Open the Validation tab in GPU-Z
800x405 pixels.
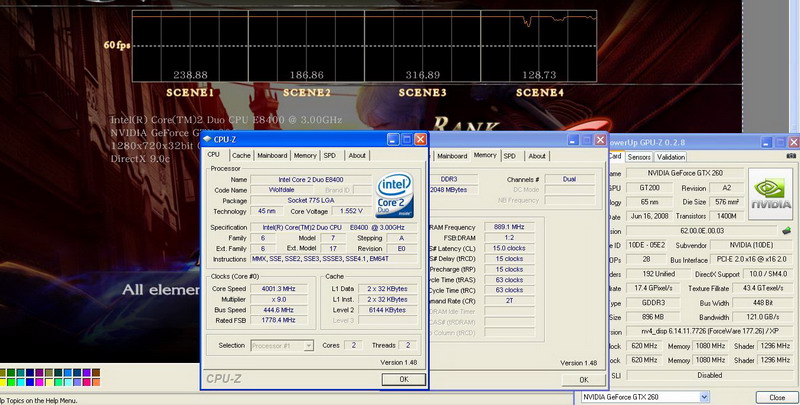pyautogui.click(x=670, y=157)
